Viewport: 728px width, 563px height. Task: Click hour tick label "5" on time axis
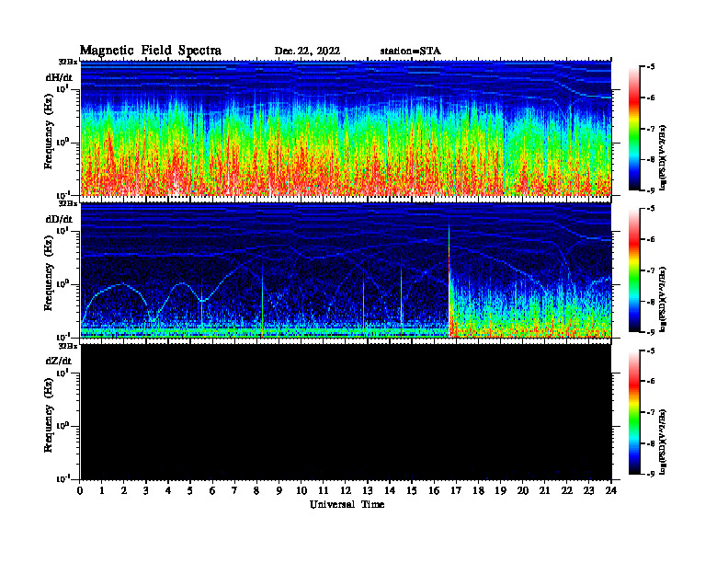point(190,491)
